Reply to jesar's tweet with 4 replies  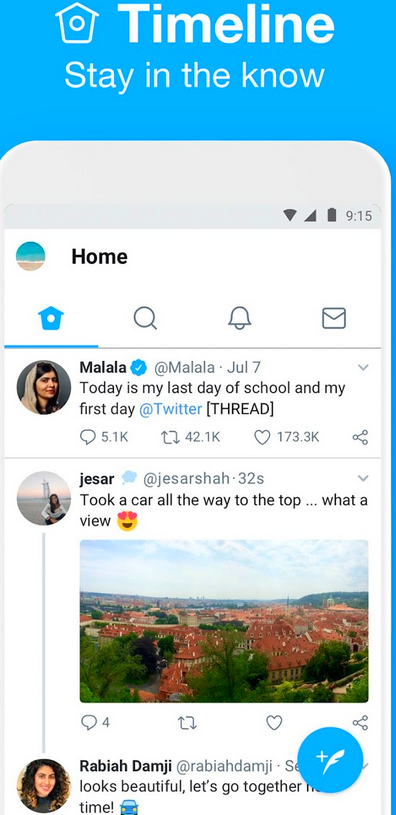(x=95, y=722)
